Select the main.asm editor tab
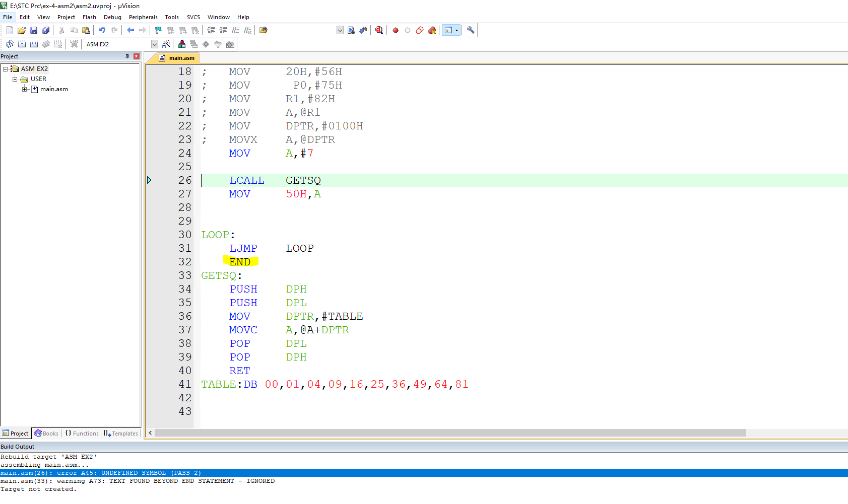This screenshot has height=504, width=848. tap(177, 58)
